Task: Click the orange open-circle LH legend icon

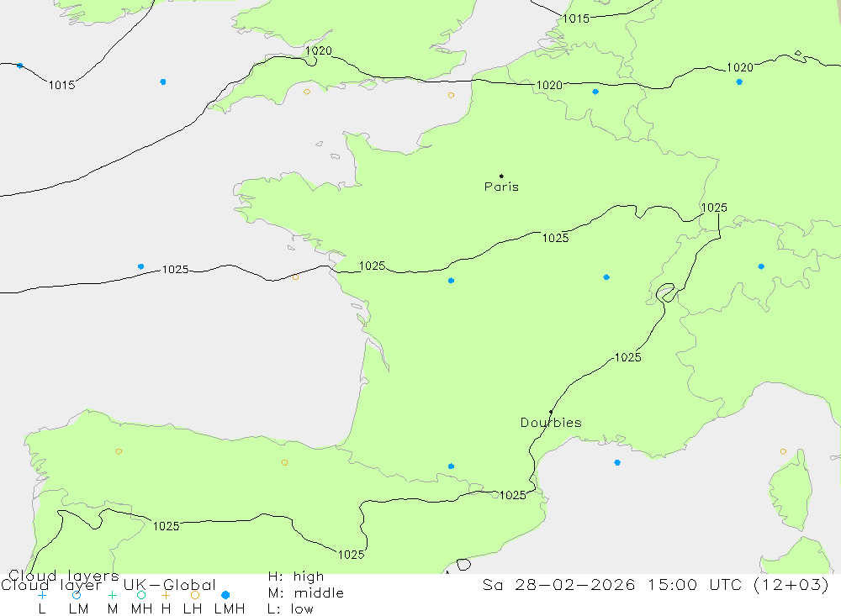Action: click(x=195, y=595)
